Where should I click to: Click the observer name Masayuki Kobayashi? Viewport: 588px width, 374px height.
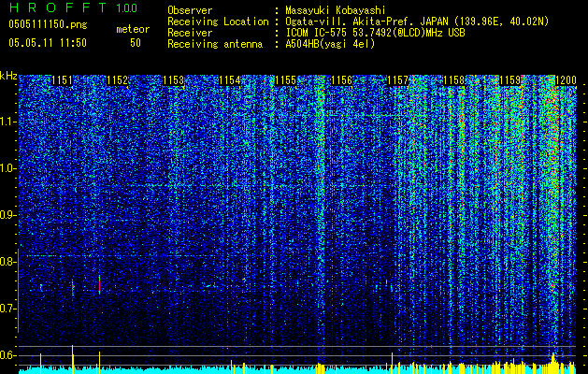point(336,10)
